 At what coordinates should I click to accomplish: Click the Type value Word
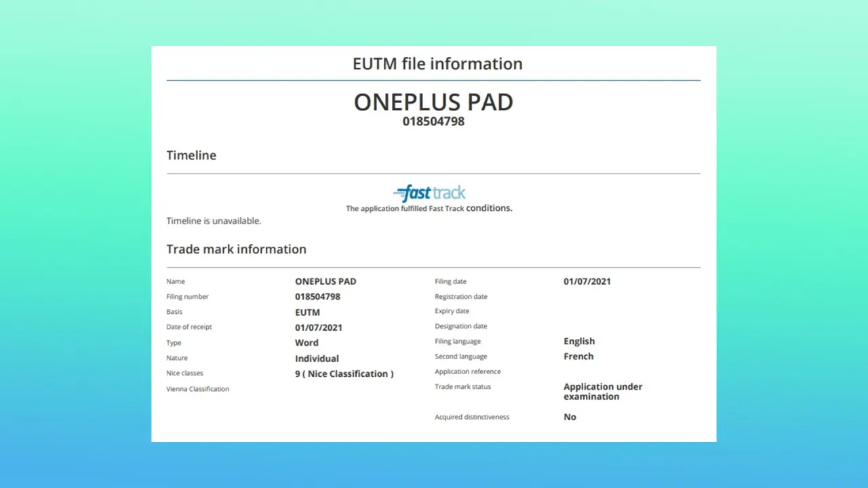pyautogui.click(x=307, y=342)
